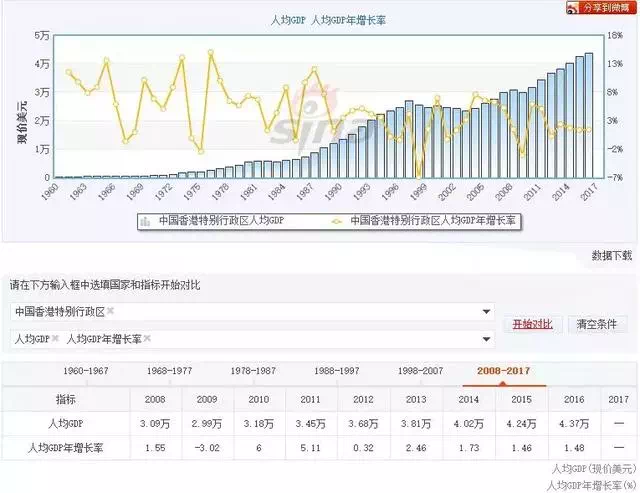This screenshot has width=640, height=493.
Task: Click the 0.32 growth rate cell
Action: [363, 448]
